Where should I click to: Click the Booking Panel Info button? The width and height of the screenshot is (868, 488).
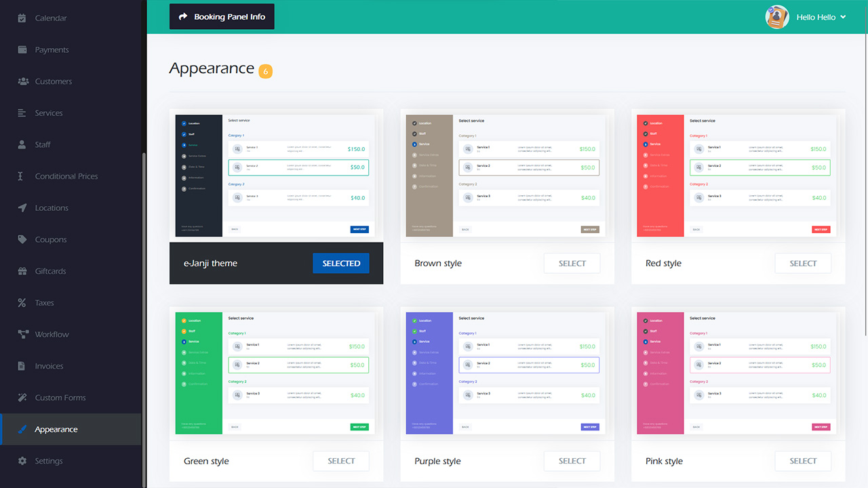[x=222, y=17]
